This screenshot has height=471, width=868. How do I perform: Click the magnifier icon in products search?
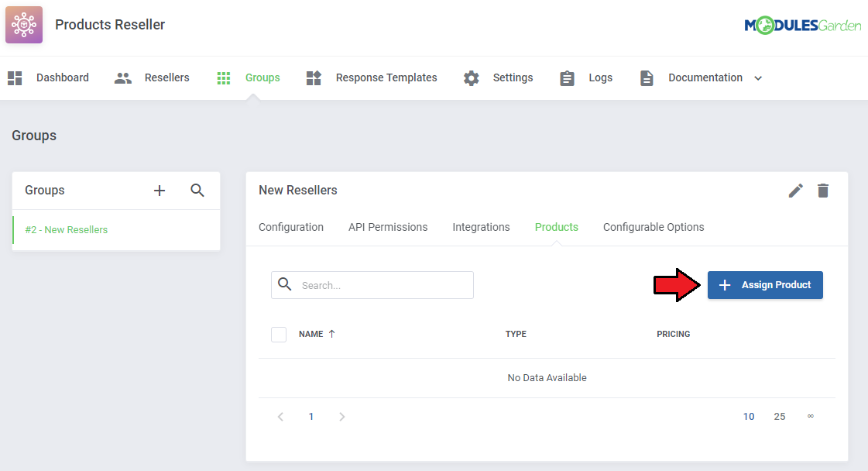[284, 284]
